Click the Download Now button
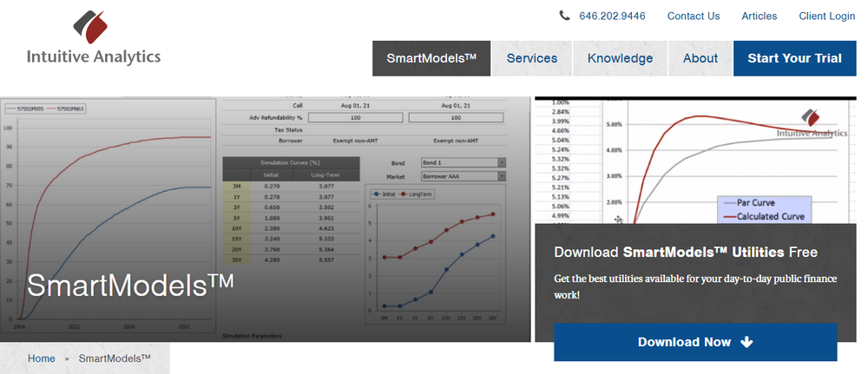Viewport: 868px width, 374px height. (695, 342)
